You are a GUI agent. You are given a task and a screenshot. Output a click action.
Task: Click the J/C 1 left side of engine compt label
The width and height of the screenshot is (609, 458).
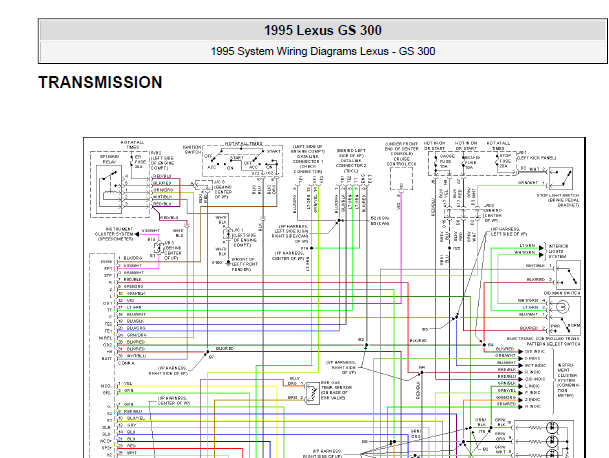[x=244, y=237]
